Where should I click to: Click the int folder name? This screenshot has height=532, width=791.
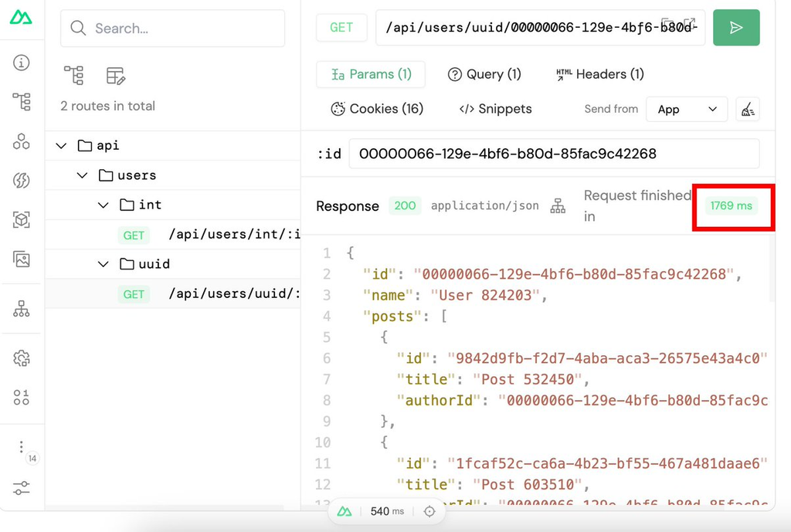(x=150, y=205)
